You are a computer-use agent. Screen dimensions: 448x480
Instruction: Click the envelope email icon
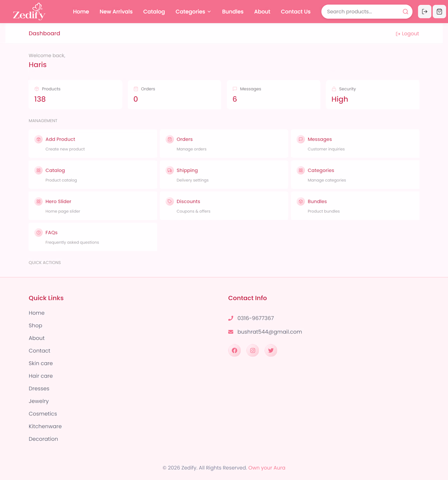[x=231, y=332]
